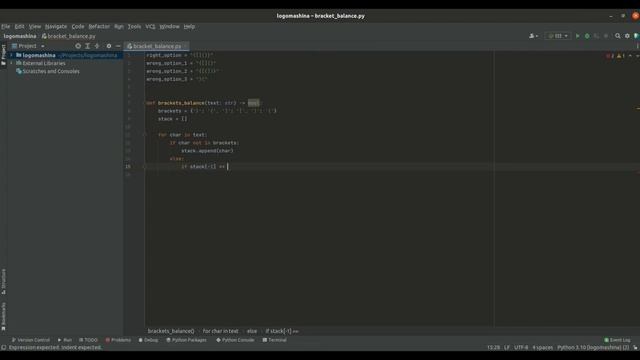
Task: Open the Help menu
Action: pos(189,27)
